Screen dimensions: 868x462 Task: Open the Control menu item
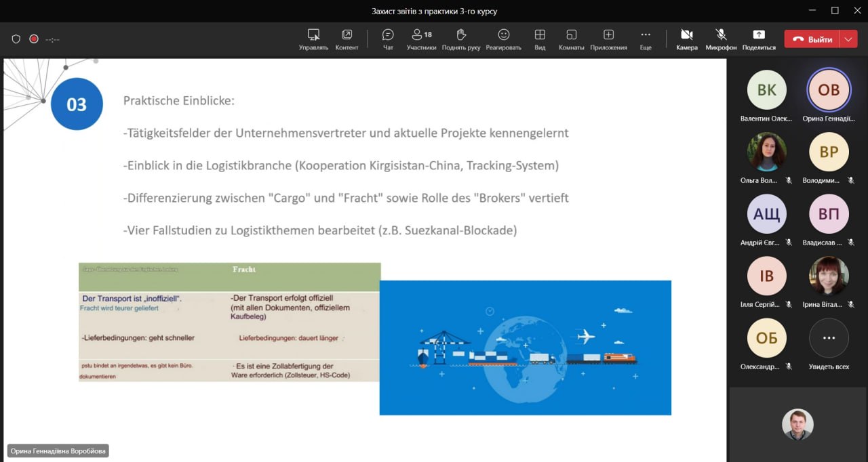tap(313, 39)
